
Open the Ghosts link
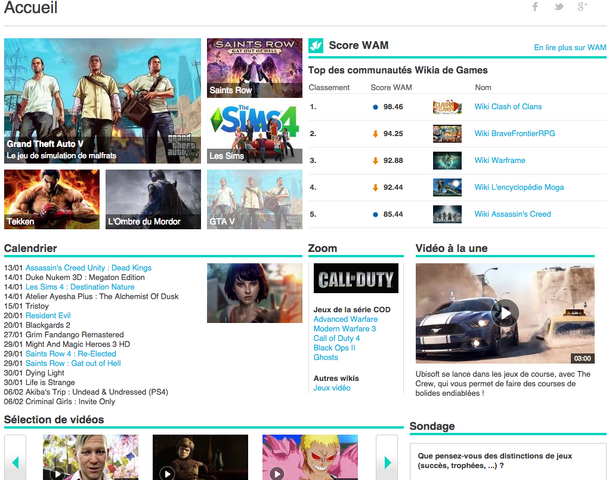coord(326,357)
